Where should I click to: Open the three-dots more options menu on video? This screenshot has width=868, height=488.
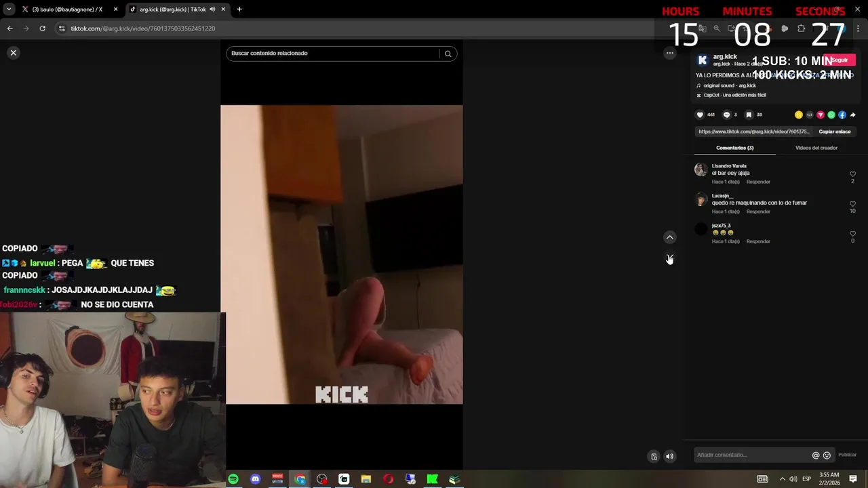coord(669,53)
